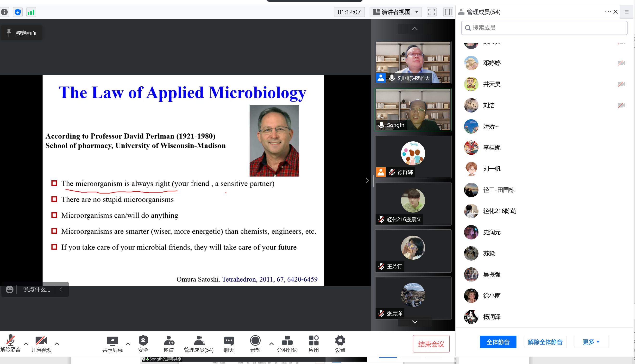Open the security shield icon
The image size is (635, 364).
tap(143, 340)
